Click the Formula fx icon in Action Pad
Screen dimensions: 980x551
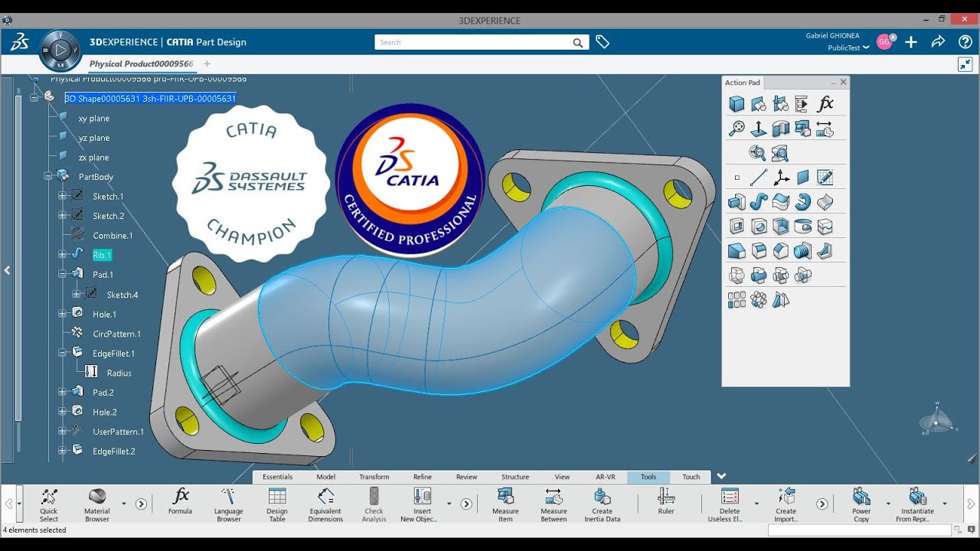(825, 104)
